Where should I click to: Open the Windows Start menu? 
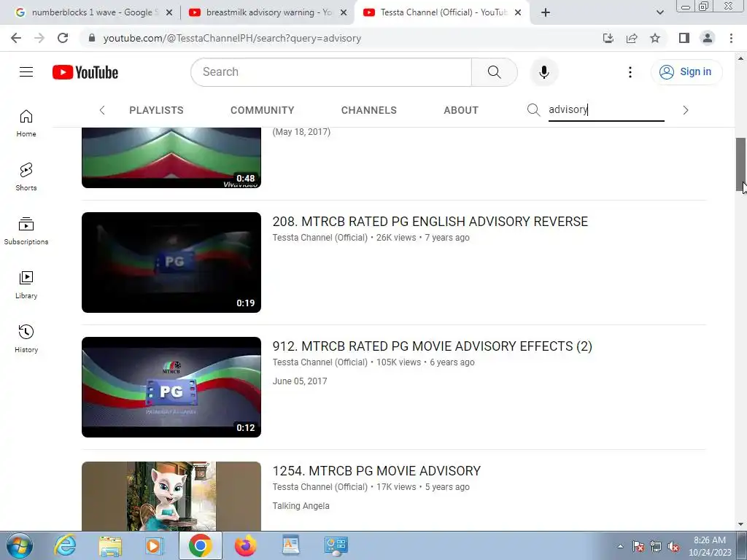click(x=20, y=545)
